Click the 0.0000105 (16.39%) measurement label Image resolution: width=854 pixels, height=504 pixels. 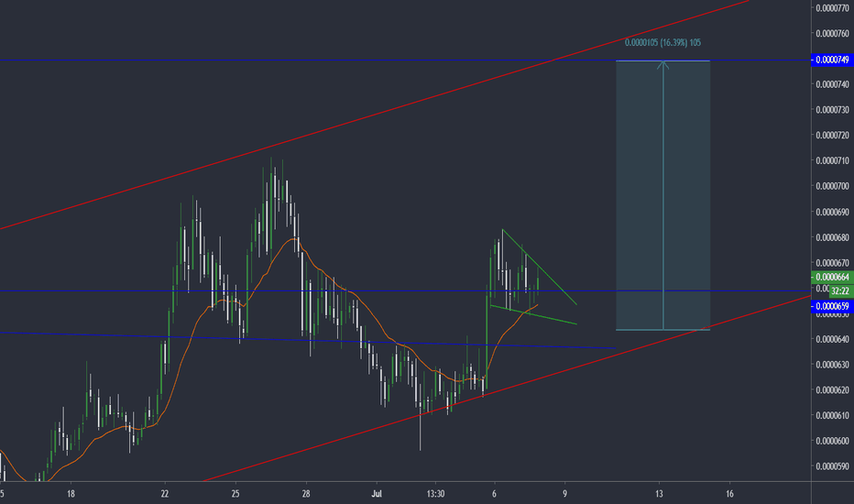point(662,42)
